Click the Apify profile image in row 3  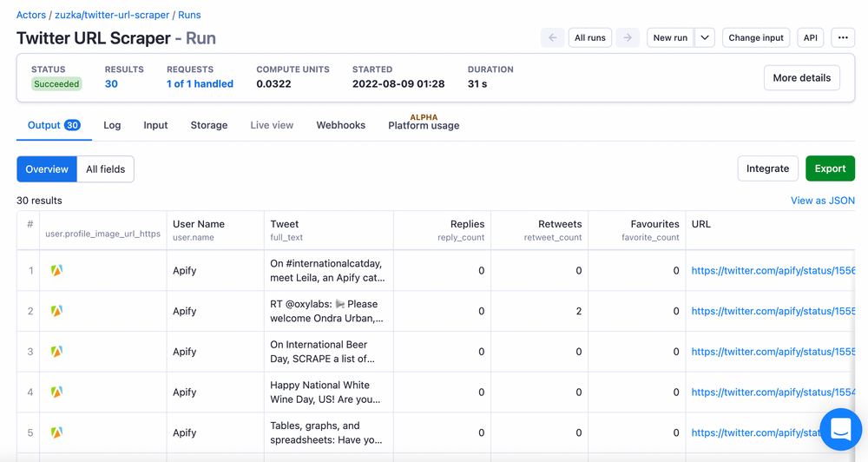(56, 352)
